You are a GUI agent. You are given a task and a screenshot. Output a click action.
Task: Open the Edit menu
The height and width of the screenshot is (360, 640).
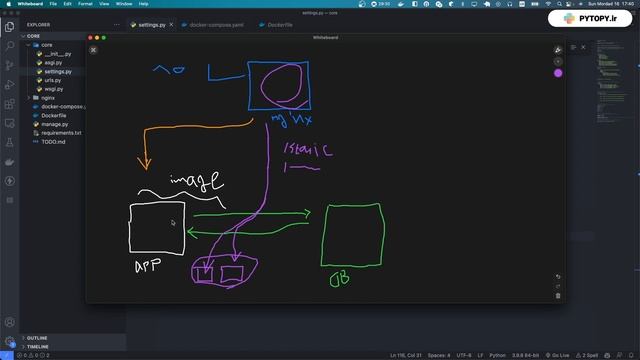click(67, 4)
